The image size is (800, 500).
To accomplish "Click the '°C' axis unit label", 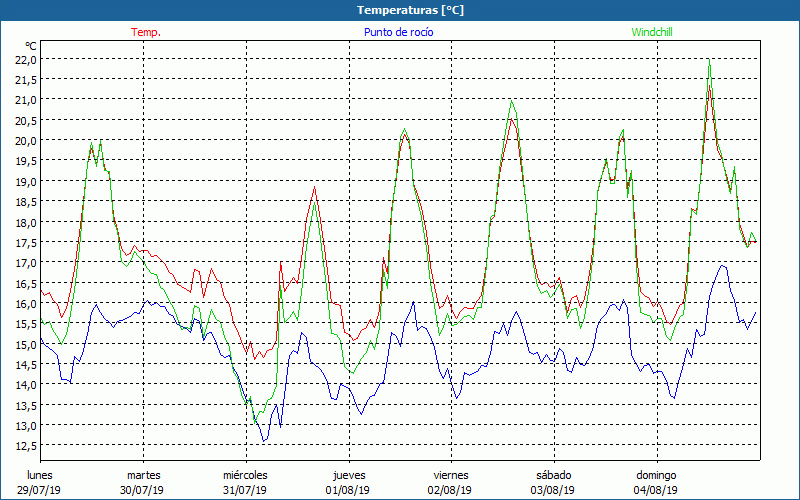I will point(30,46).
